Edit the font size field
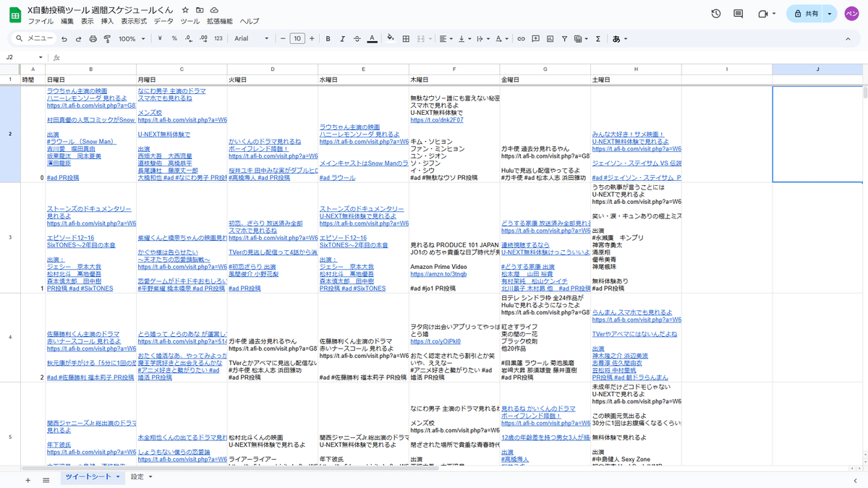 coord(297,38)
